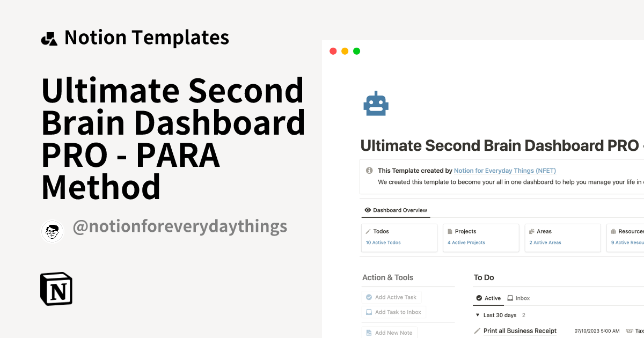
Task: Click the Areas card icon
Action: (531, 231)
